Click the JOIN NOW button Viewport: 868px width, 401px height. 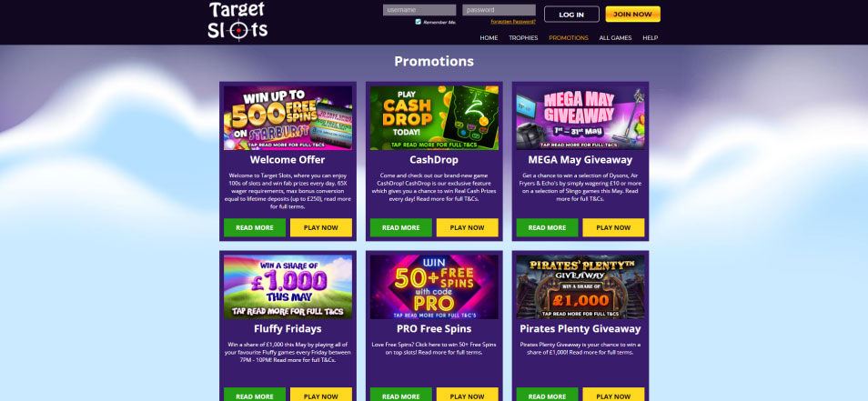(632, 15)
